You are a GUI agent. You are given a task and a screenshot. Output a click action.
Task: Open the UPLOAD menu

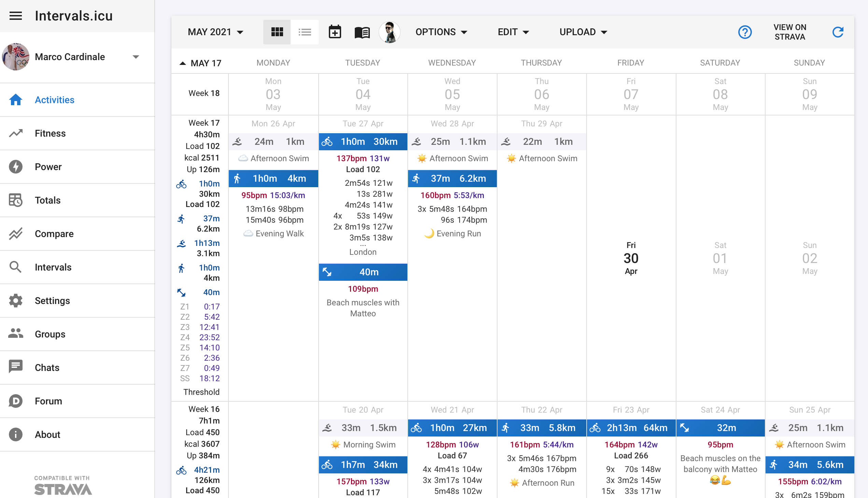tap(583, 32)
